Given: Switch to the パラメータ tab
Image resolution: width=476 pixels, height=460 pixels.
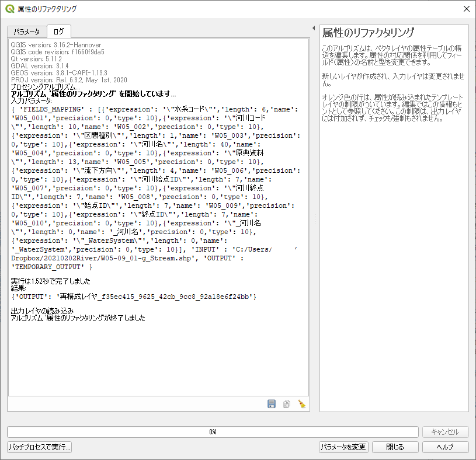Looking at the screenshot, I should click(x=27, y=32).
